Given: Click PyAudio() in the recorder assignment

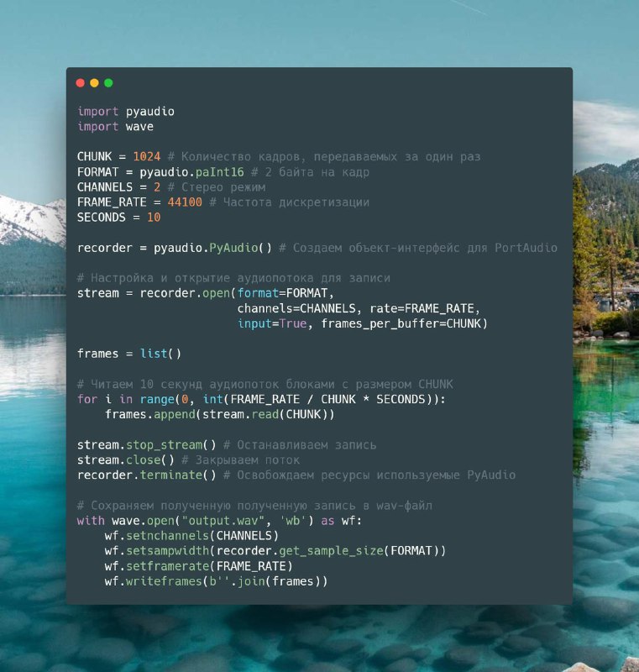Looking at the screenshot, I should tap(240, 248).
